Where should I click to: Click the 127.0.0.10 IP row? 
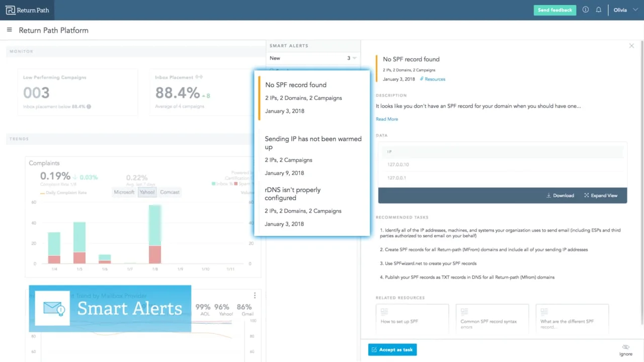coord(503,165)
